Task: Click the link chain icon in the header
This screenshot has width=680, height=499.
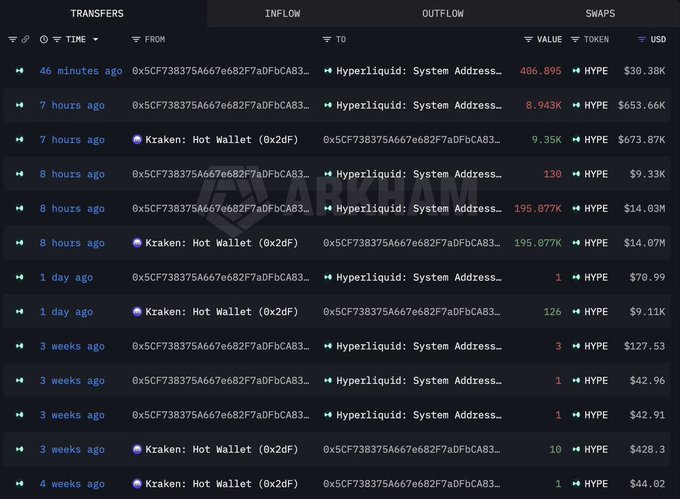Action: [26, 39]
